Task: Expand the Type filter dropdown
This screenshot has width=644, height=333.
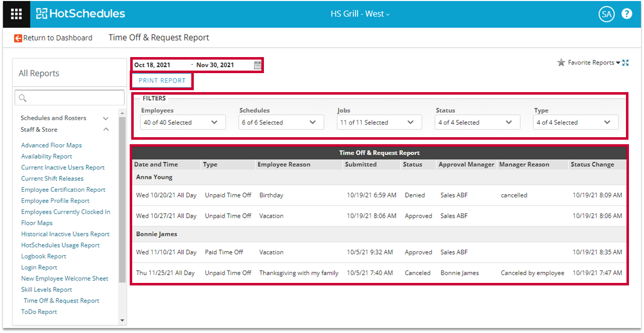Action: pyautogui.click(x=575, y=122)
